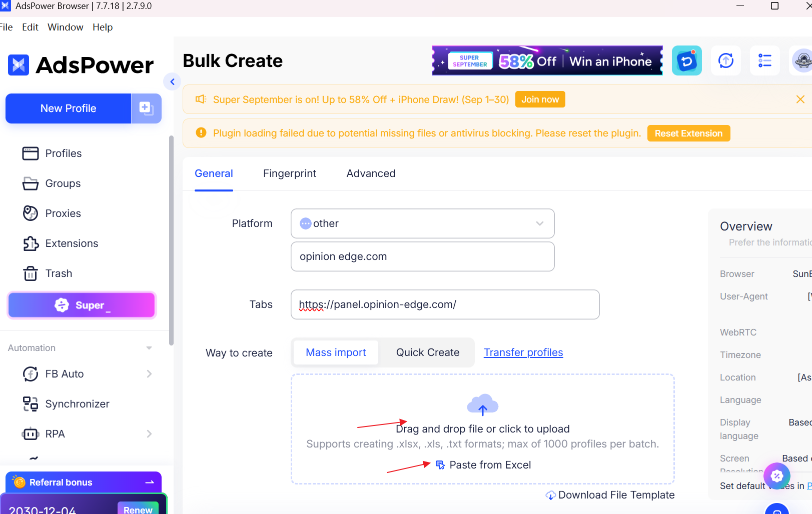
Task: Click the Synchronizer icon in sidebar
Action: point(31,404)
